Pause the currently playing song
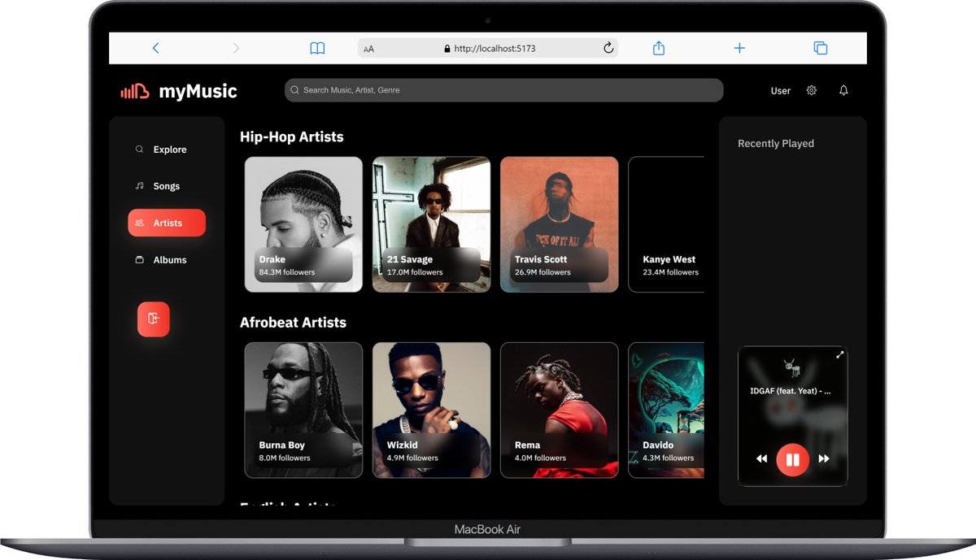The height and width of the screenshot is (560, 976). coord(792,459)
